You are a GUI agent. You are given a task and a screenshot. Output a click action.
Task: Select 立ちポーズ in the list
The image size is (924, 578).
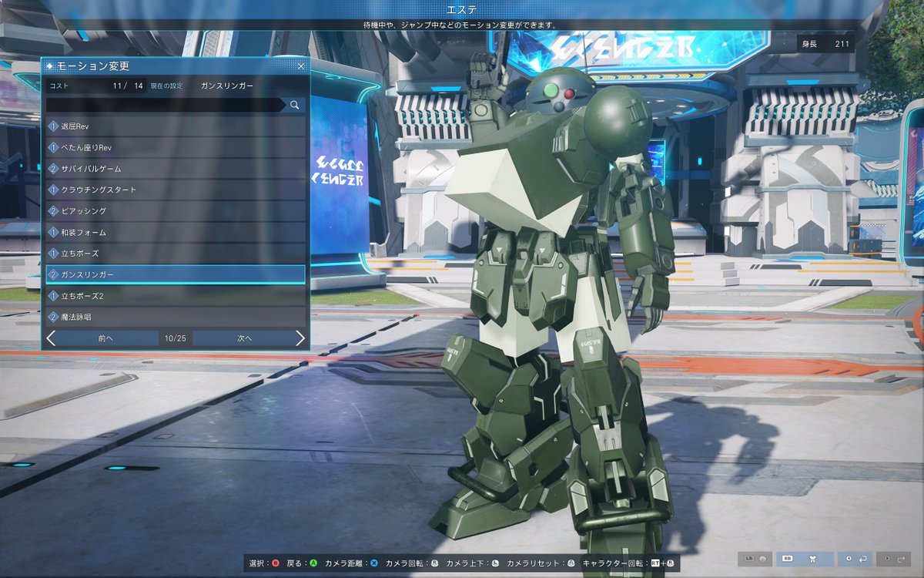tap(176, 253)
